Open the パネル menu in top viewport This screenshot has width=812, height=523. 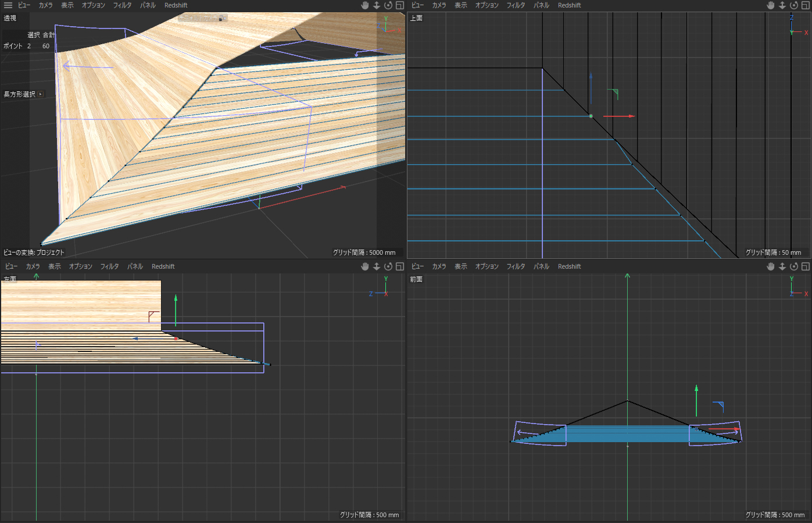tap(541, 5)
